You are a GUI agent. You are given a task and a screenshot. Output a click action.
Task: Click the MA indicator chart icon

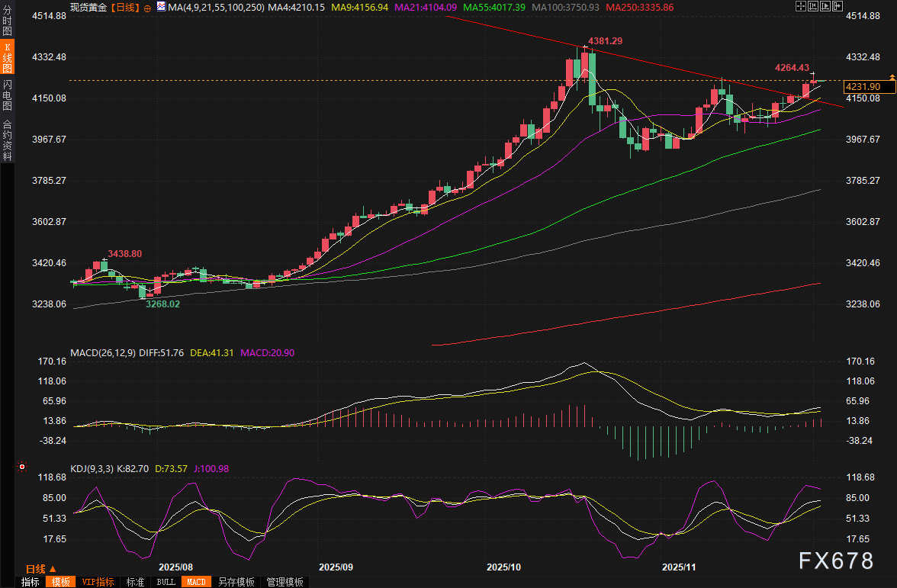160,8
